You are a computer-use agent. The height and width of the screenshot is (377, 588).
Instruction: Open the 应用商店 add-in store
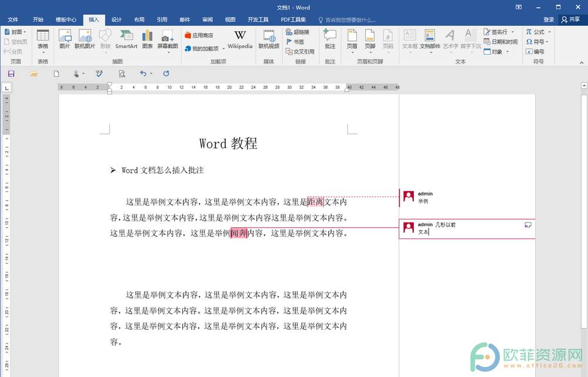coord(199,35)
